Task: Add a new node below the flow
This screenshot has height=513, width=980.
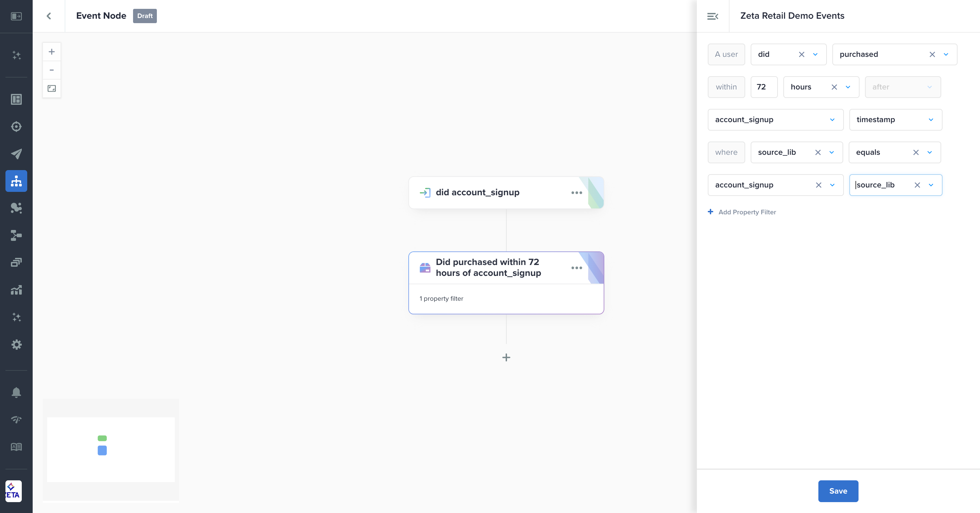Action: [506, 358]
